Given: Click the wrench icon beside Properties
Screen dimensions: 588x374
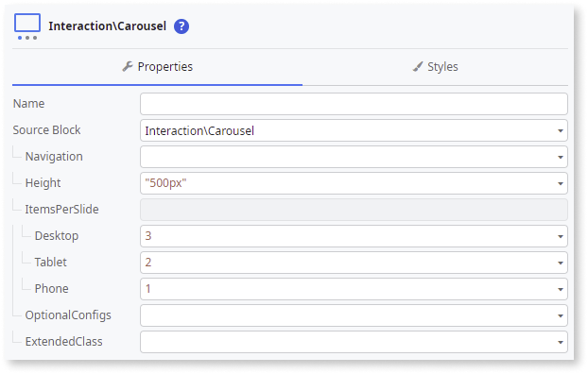Looking at the screenshot, I should tap(128, 66).
